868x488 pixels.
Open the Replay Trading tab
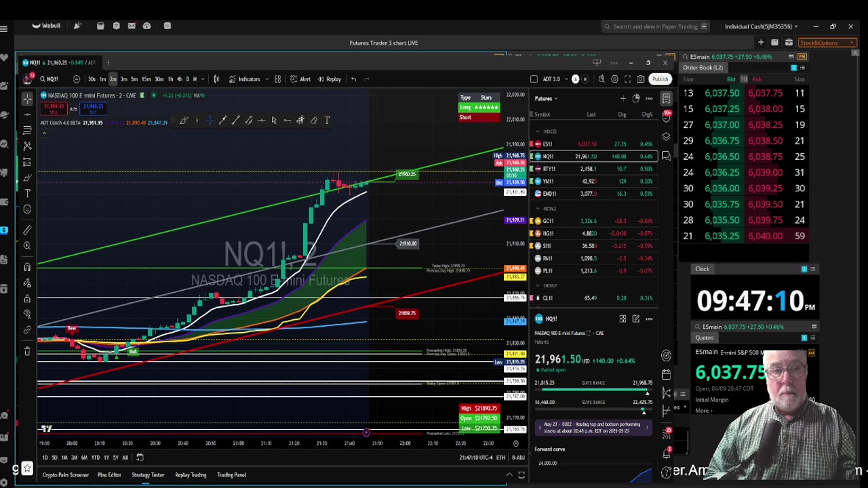tap(191, 474)
